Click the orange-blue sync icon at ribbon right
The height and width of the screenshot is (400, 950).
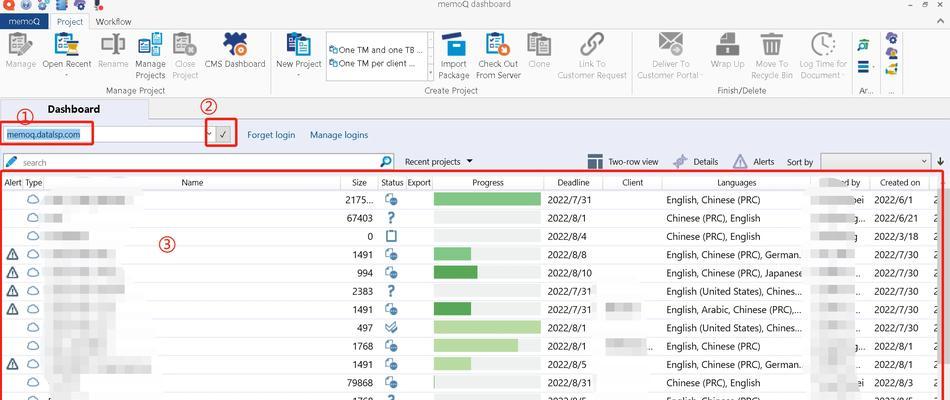(x=891, y=68)
